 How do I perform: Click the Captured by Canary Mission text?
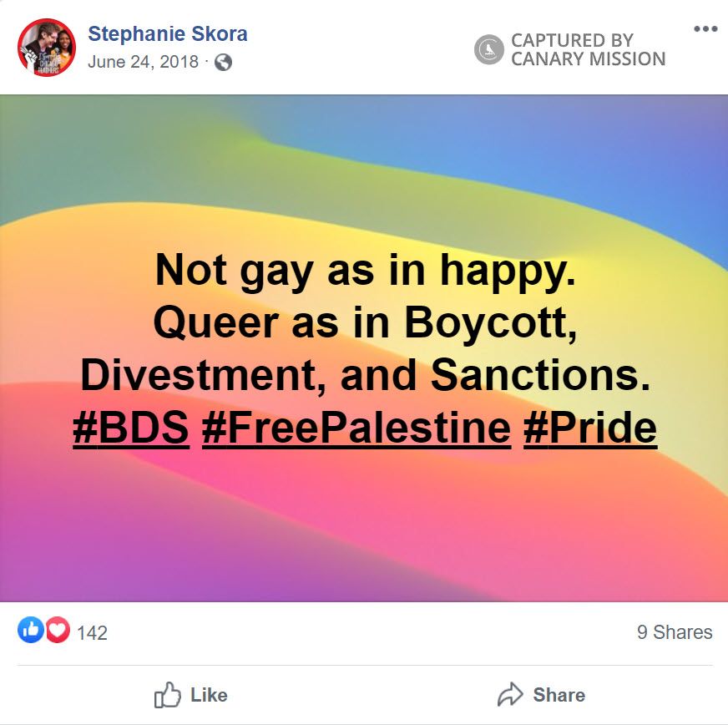[x=588, y=49]
